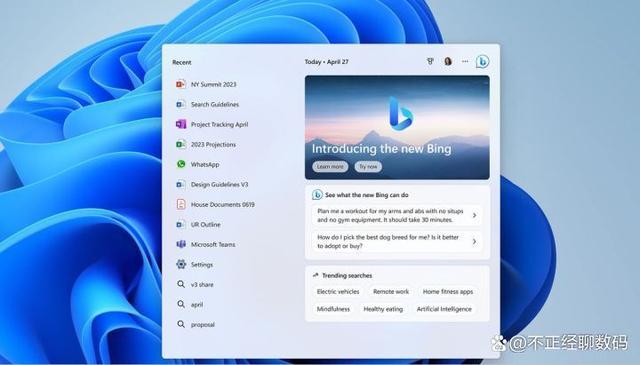This screenshot has height=365, width=640.
Task: Click the OneNote icon for Project Tracking April
Action: [x=181, y=124]
